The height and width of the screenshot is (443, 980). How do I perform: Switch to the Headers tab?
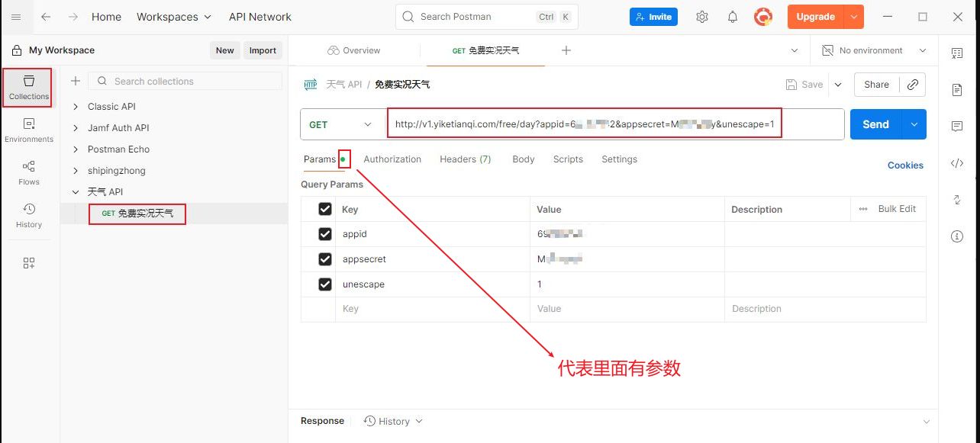point(465,159)
